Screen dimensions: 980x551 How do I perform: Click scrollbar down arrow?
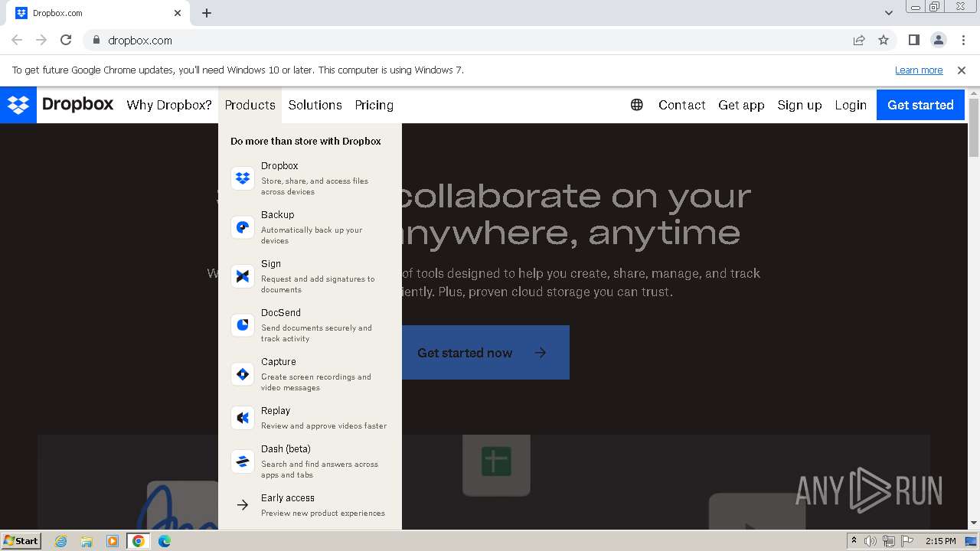pyautogui.click(x=974, y=523)
